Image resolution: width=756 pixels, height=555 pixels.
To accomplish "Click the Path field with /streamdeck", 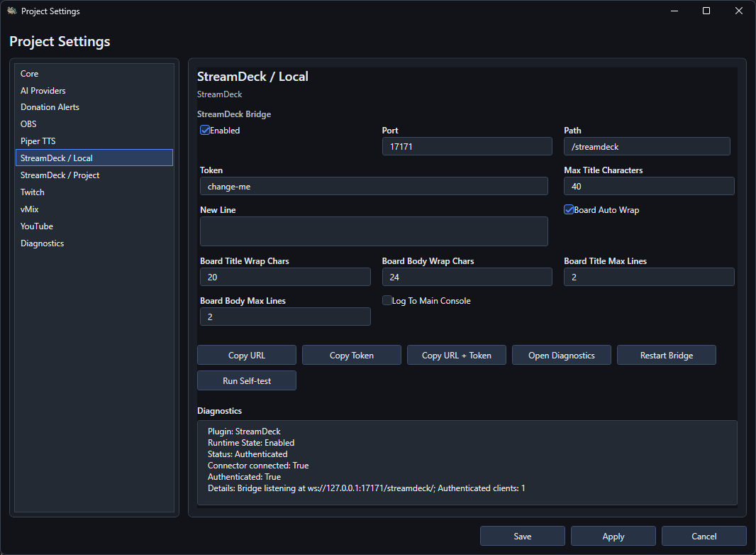I will coord(647,146).
